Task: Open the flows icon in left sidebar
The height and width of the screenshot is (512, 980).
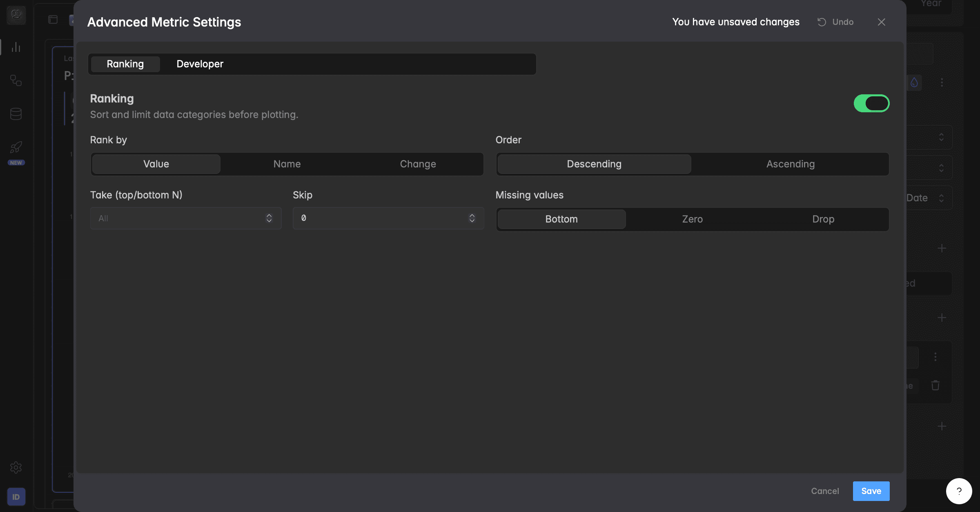Action: point(16,80)
